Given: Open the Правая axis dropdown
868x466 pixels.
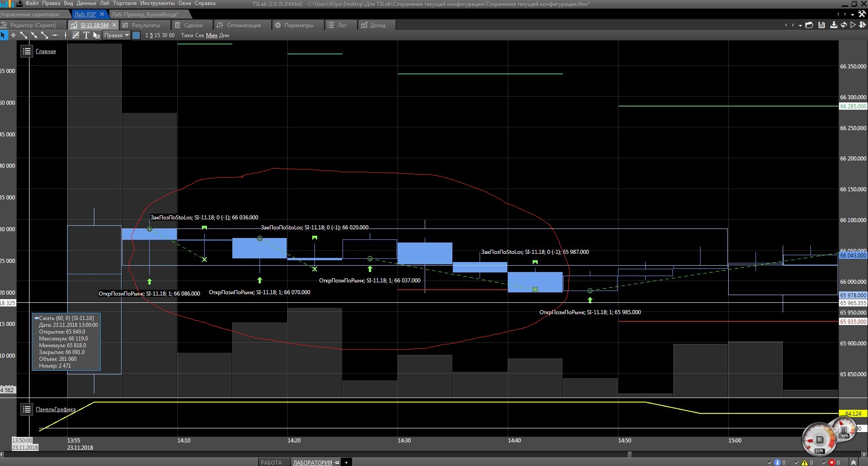Looking at the screenshot, I should point(117,35).
